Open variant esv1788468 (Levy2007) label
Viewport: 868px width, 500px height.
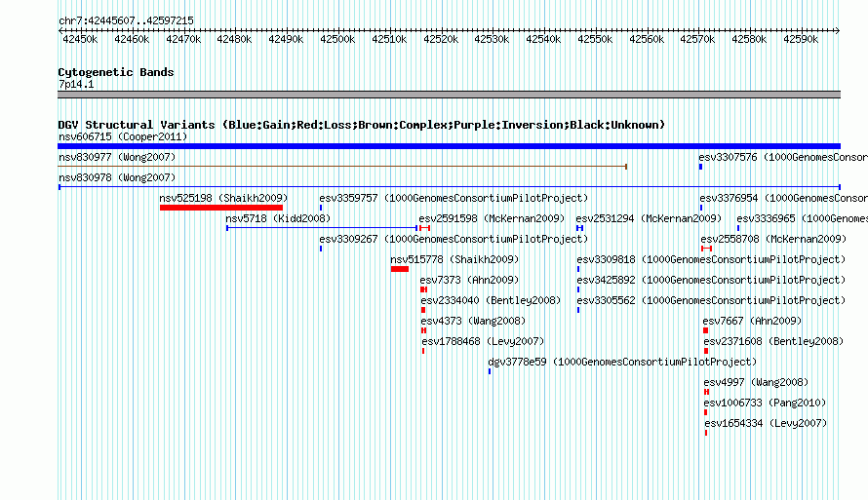pos(483,341)
